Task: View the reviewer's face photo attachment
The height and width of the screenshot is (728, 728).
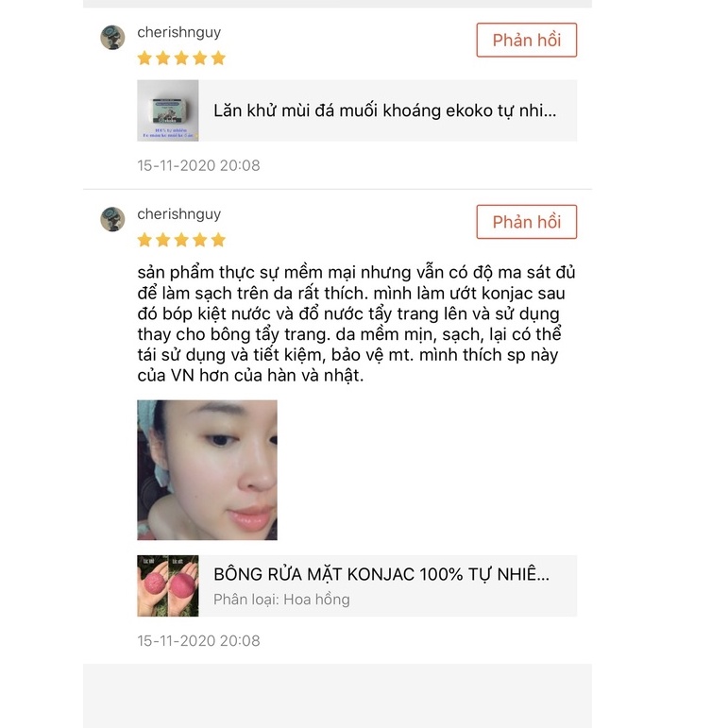Action: [x=207, y=470]
